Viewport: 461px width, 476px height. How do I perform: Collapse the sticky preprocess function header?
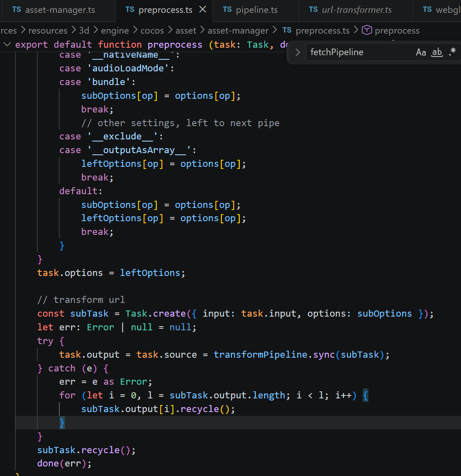[x=7, y=45]
